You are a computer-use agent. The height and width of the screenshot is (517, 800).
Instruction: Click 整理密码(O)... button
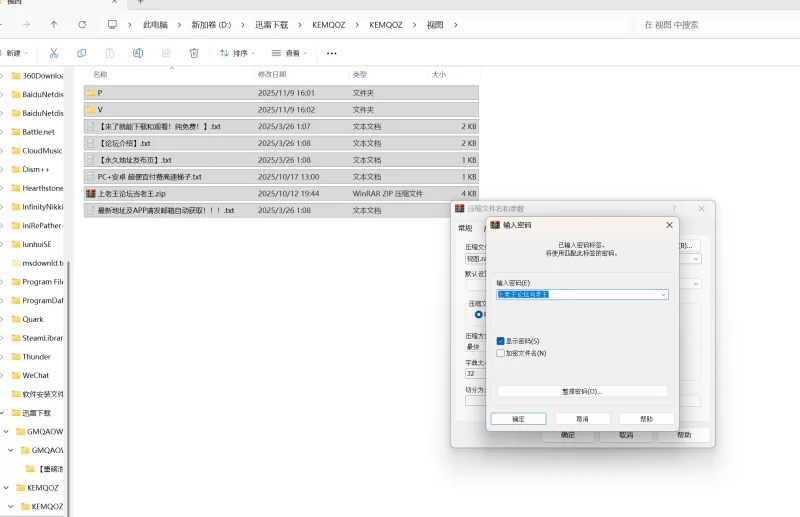[582, 391]
